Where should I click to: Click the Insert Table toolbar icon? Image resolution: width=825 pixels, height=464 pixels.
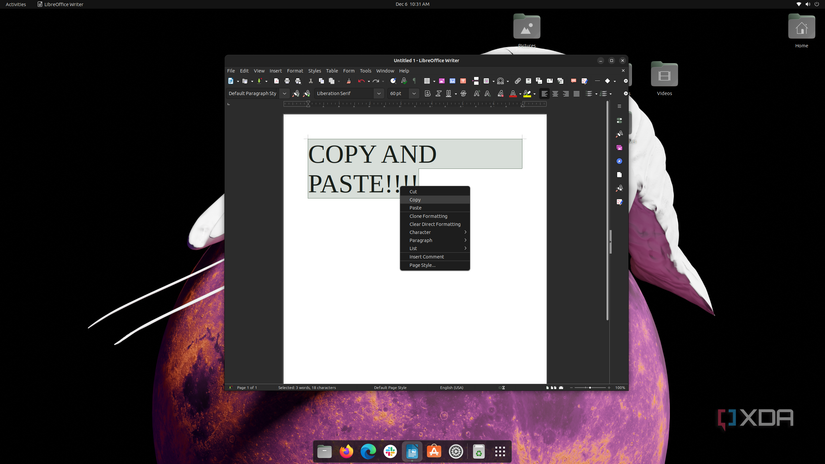(427, 81)
